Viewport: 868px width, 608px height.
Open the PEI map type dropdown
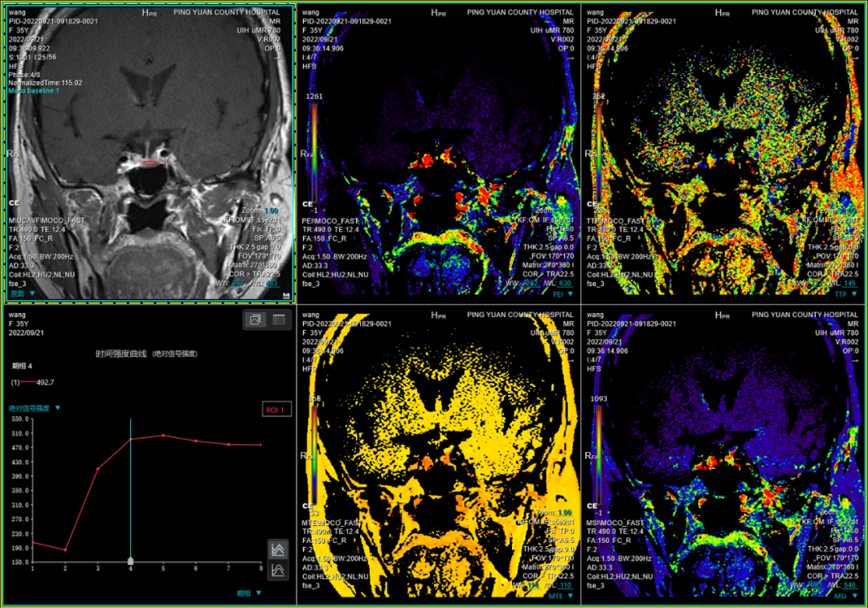coord(563,294)
